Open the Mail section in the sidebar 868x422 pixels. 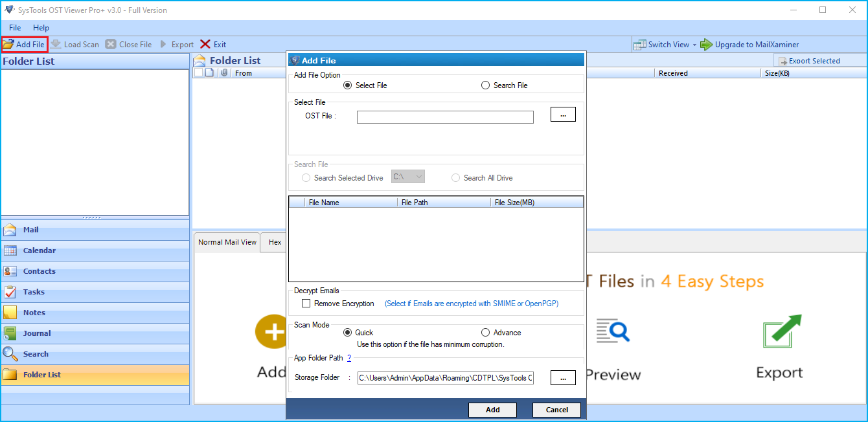(32, 230)
